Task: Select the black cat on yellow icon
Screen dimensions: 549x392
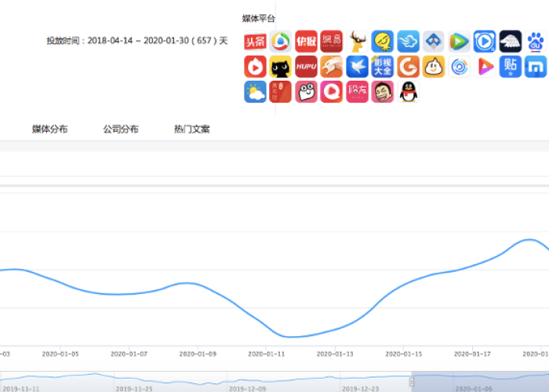Action: [281, 67]
